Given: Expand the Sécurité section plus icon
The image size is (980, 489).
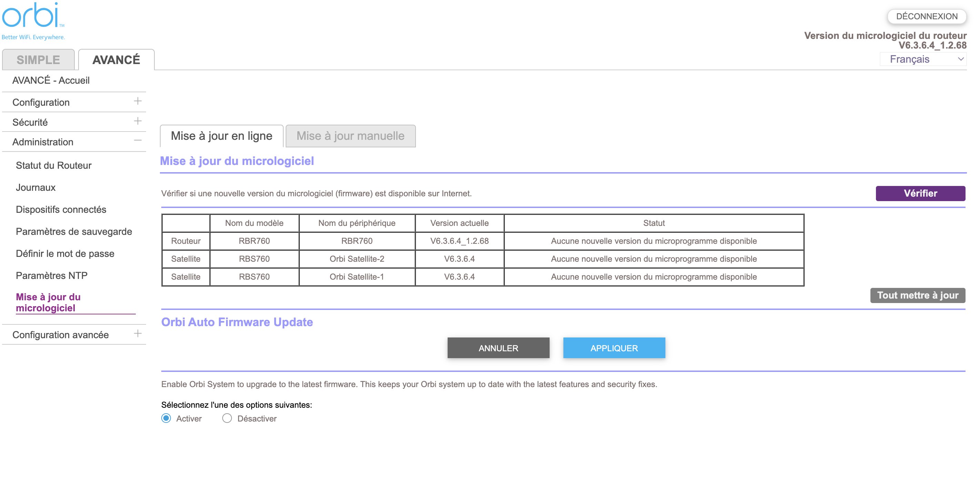Looking at the screenshot, I should [138, 121].
